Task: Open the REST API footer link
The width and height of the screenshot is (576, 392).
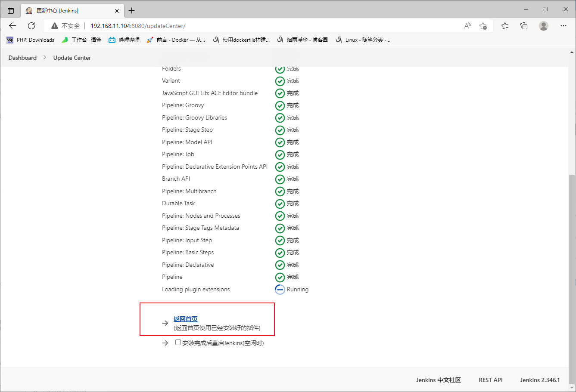Action: 491,380
